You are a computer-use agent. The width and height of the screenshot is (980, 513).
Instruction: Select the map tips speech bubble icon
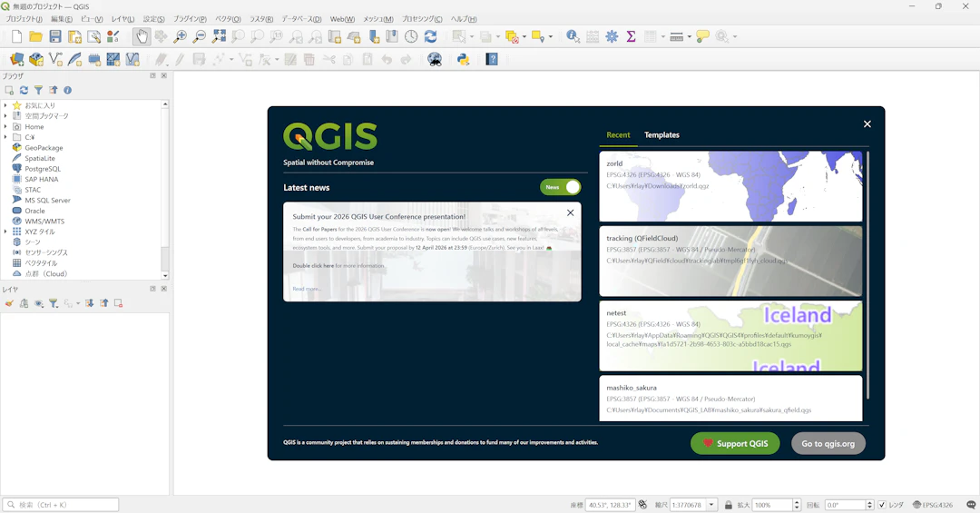tap(702, 37)
